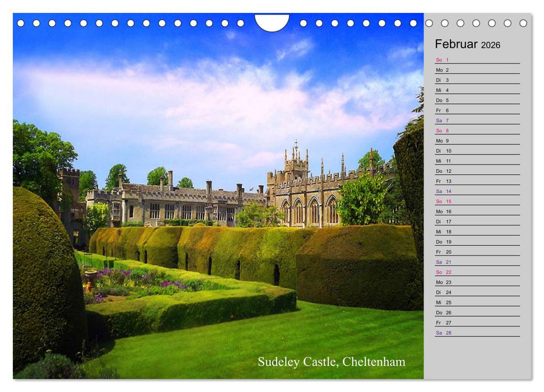Screen dimensions: 544x392
Task: Click the Fr 27 date entry
Action: (x=477, y=323)
